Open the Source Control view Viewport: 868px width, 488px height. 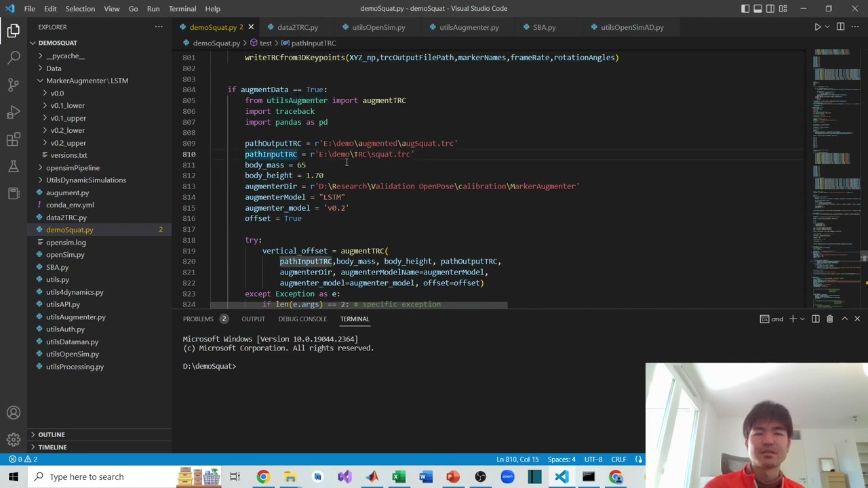tap(14, 85)
